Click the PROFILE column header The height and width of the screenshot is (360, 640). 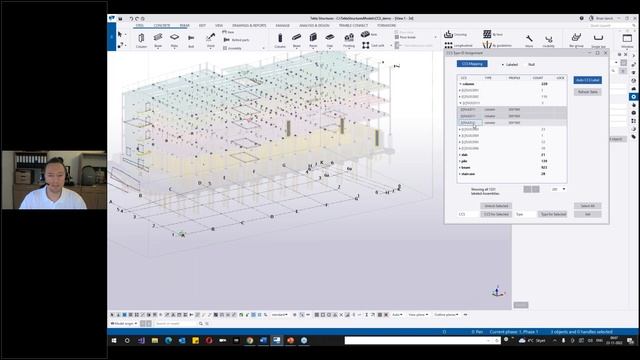coord(514,78)
